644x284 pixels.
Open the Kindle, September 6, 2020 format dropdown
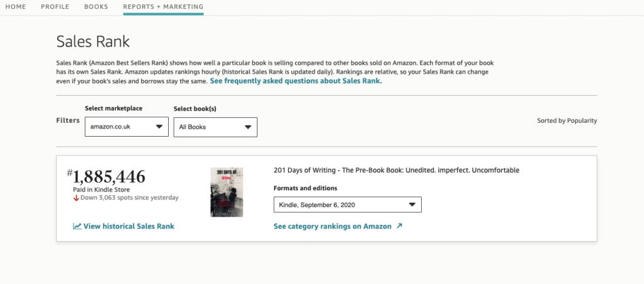347,205
